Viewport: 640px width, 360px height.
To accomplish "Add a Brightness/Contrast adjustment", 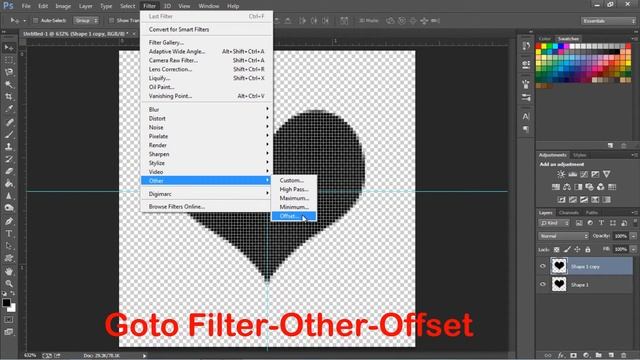I will [x=561, y=174].
